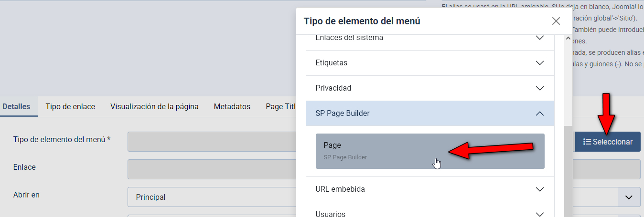Collapse the SP Page Builder section chevron
Viewport: 644px width, 217px height.
(x=540, y=114)
